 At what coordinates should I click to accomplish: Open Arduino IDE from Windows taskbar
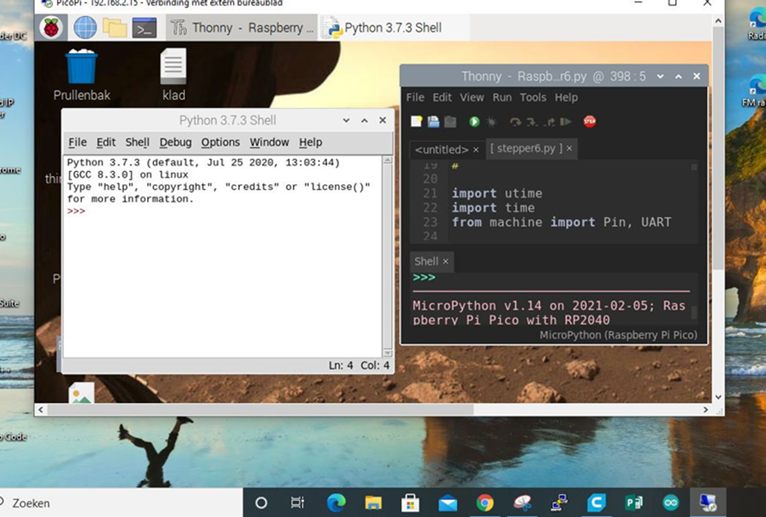point(671,502)
